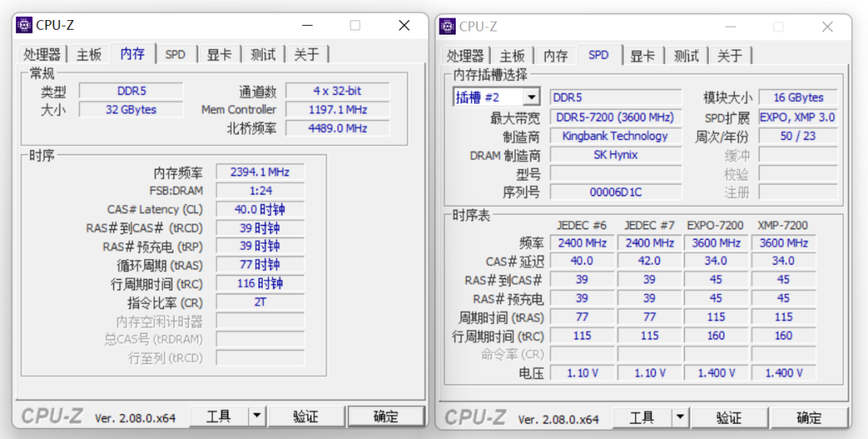Click the 1:24 FSB:DRAM value
Screen dimensions: 868x439
tap(260, 191)
